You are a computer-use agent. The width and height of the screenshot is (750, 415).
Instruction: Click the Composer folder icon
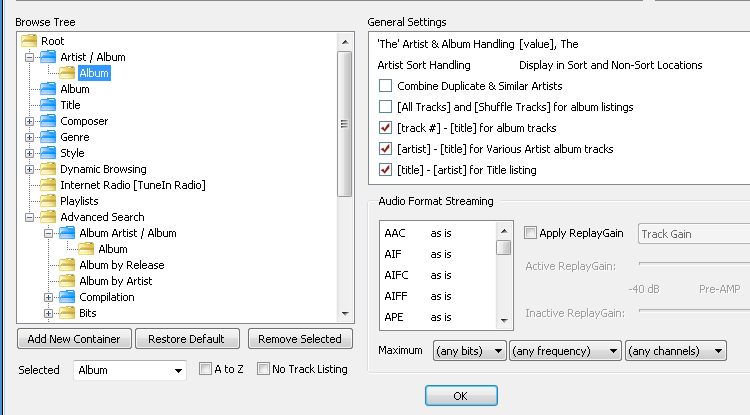pyautogui.click(x=48, y=121)
